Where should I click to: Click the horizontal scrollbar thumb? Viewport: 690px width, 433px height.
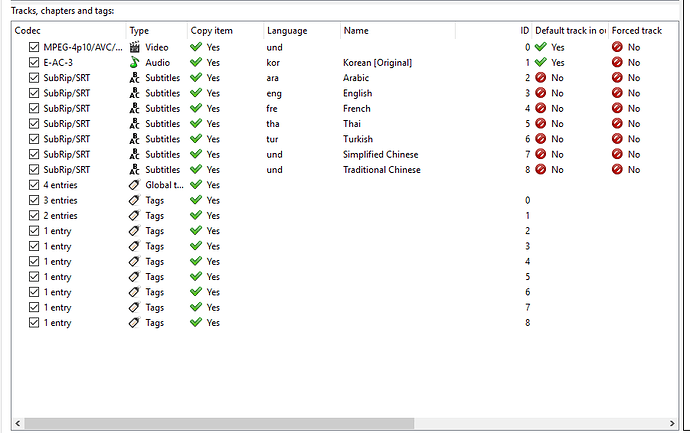pyautogui.click(x=219, y=423)
